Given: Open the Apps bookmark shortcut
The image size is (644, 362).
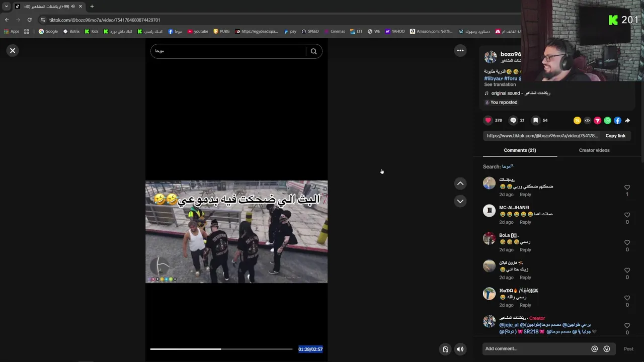Looking at the screenshot, I should (12, 31).
